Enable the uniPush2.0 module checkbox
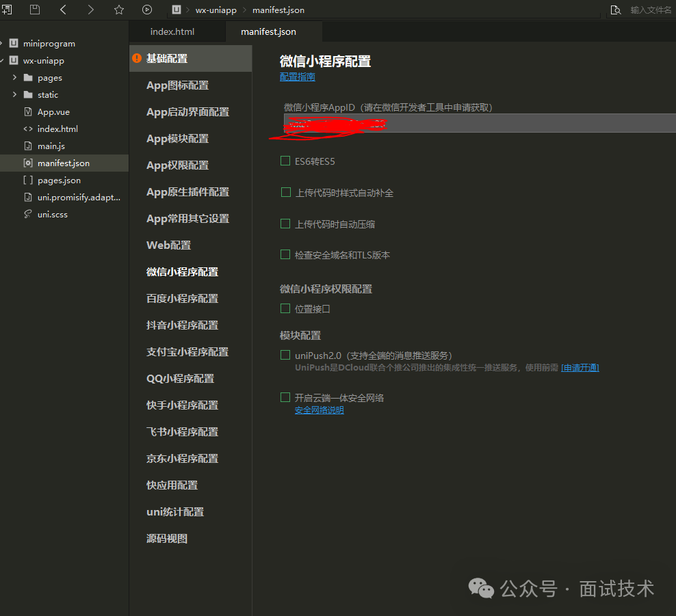Image resolution: width=676 pixels, height=616 pixels. [285, 355]
